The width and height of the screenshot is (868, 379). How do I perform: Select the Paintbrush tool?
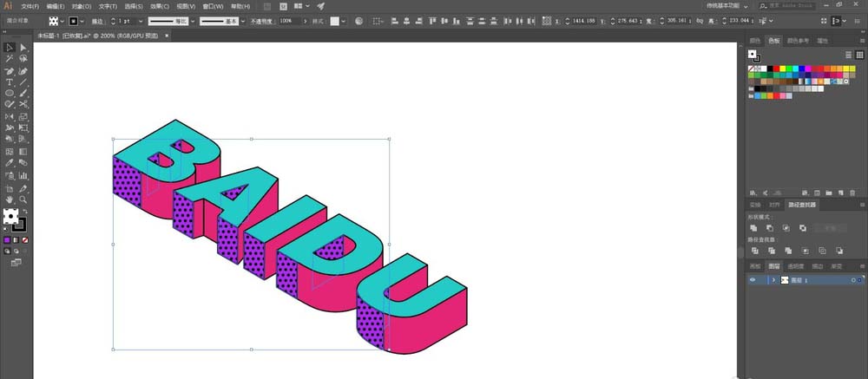pyautogui.click(x=23, y=93)
